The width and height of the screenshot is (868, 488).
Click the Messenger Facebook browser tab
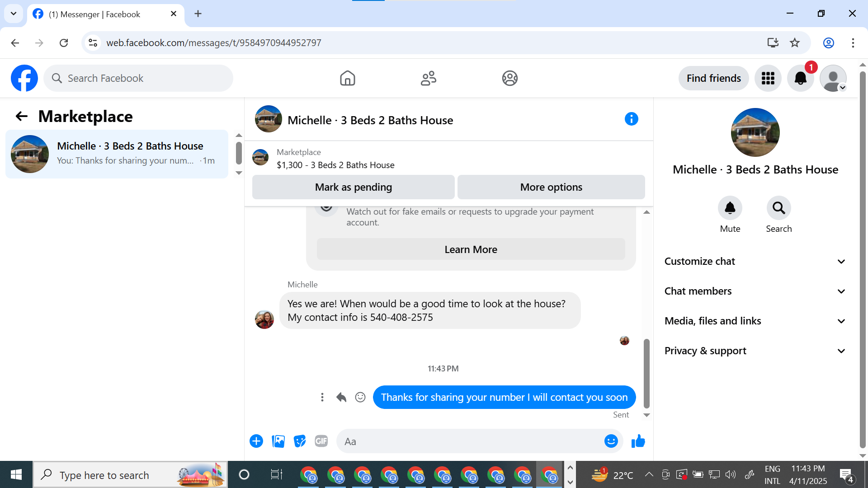(105, 14)
